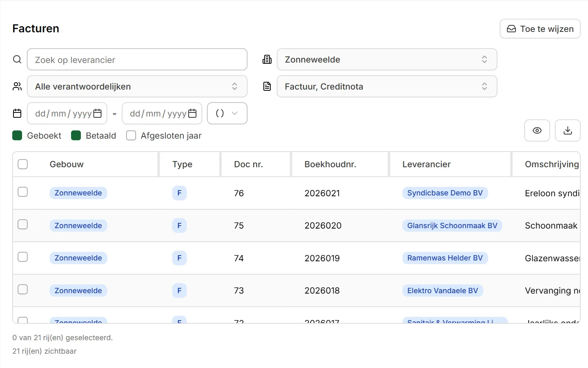Image resolution: width=588 pixels, height=368 pixels.
Task: Toggle the Geboekt filter
Action: (17, 135)
